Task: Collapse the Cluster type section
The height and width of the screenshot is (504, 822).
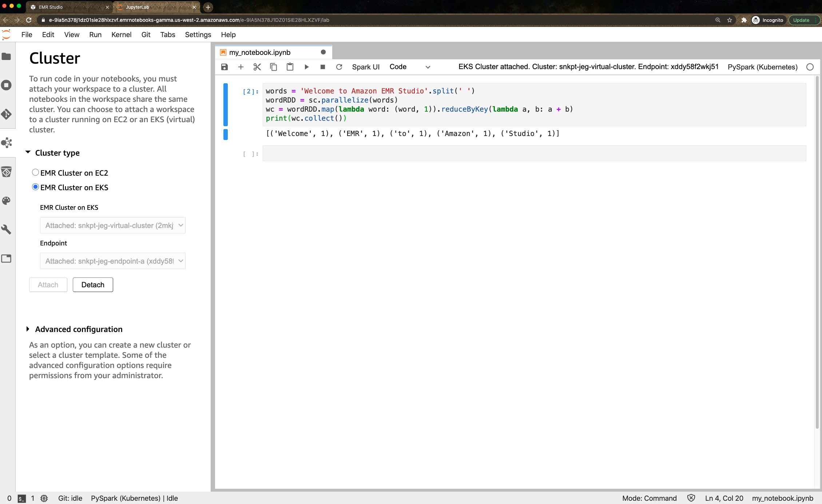Action: pyautogui.click(x=28, y=152)
